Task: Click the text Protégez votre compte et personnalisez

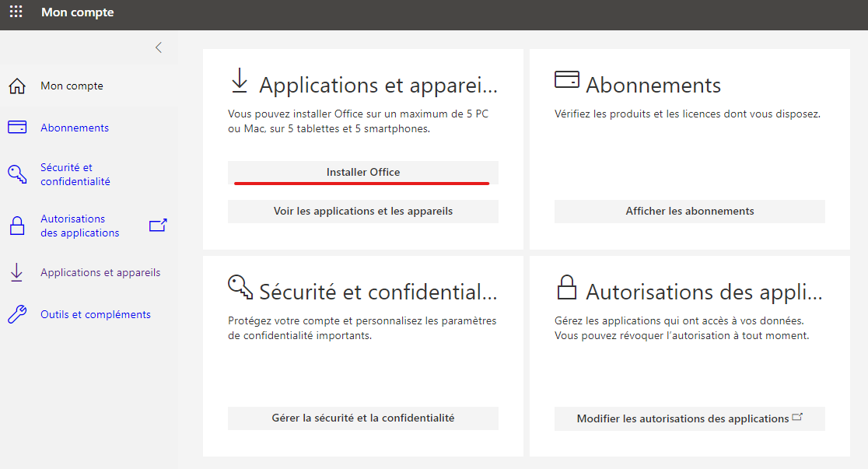Action: click(x=362, y=327)
